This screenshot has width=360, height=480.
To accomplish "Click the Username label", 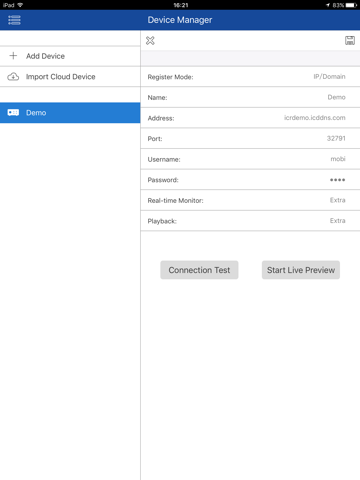I will (x=164, y=159).
